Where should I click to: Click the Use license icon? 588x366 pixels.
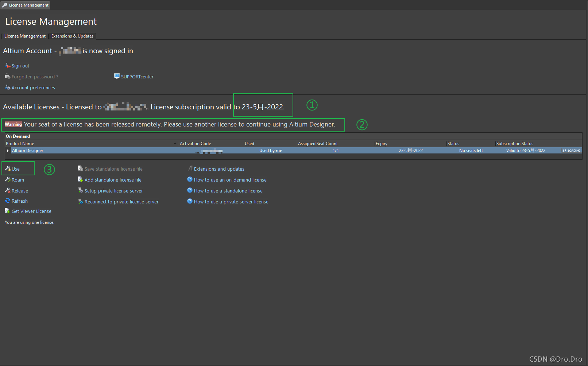8,168
